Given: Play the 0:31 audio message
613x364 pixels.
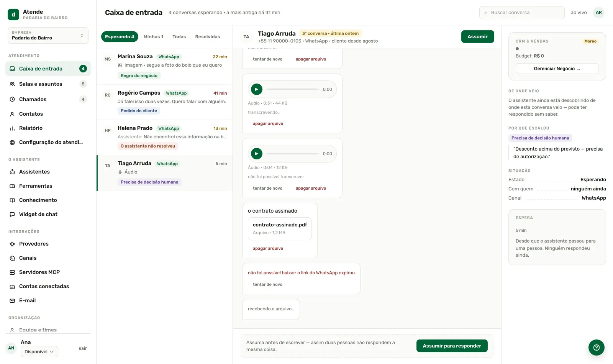Looking at the screenshot, I should point(257,89).
